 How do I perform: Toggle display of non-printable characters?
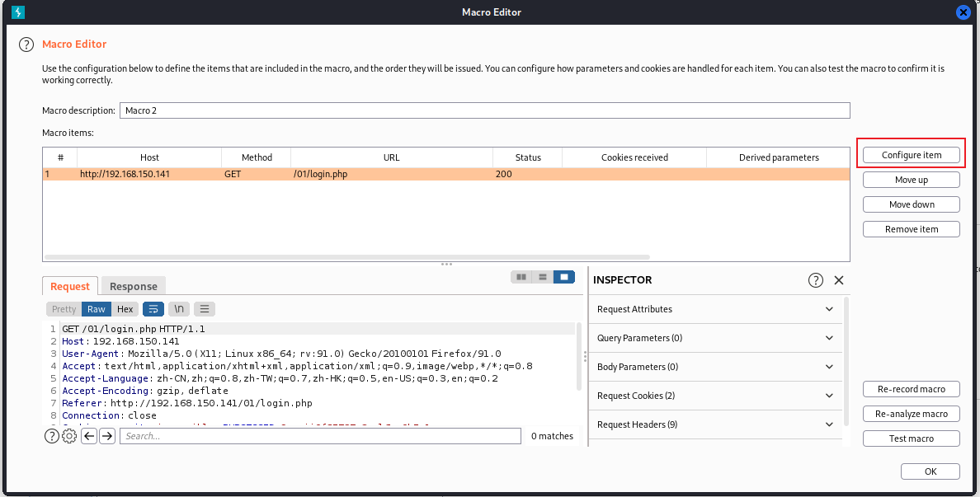178,308
